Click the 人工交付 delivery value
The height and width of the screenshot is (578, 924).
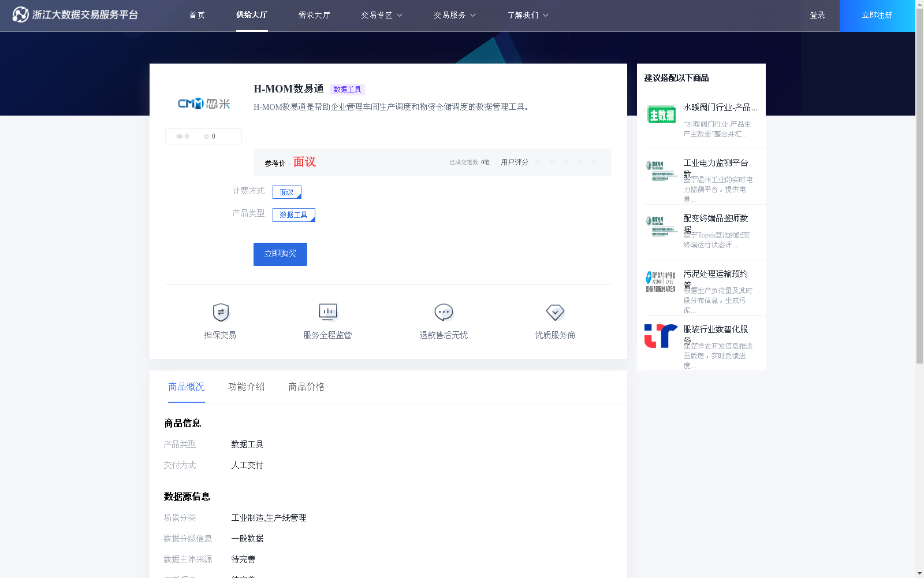tap(247, 465)
